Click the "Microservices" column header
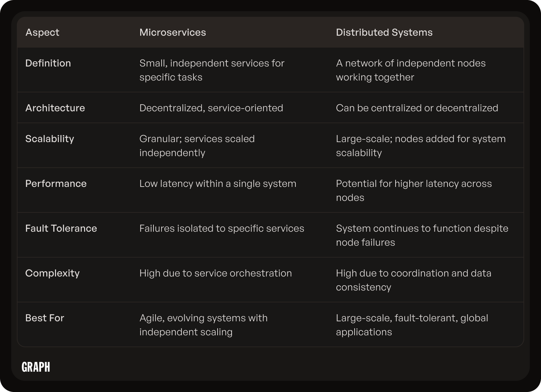 (173, 33)
